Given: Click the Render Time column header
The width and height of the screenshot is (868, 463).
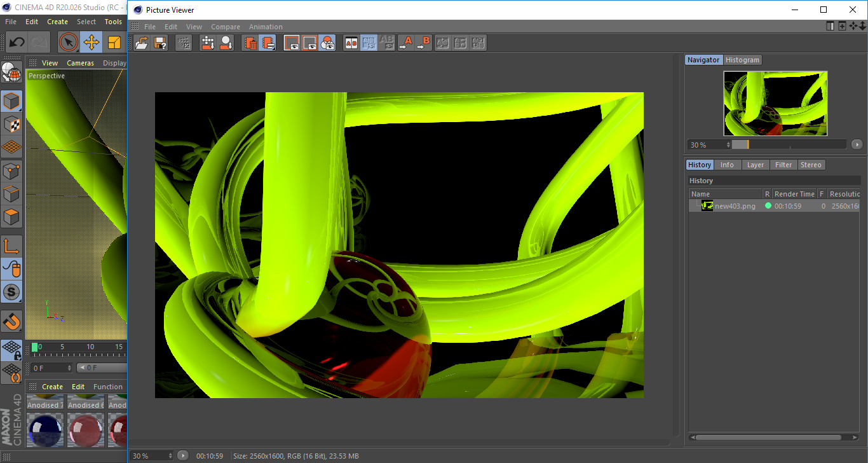Looking at the screenshot, I should (794, 194).
